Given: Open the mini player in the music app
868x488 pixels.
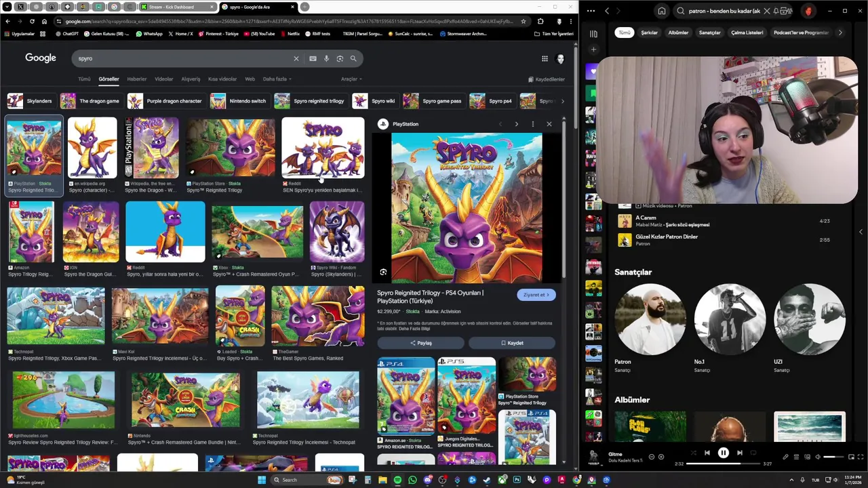Looking at the screenshot, I should point(852,457).
